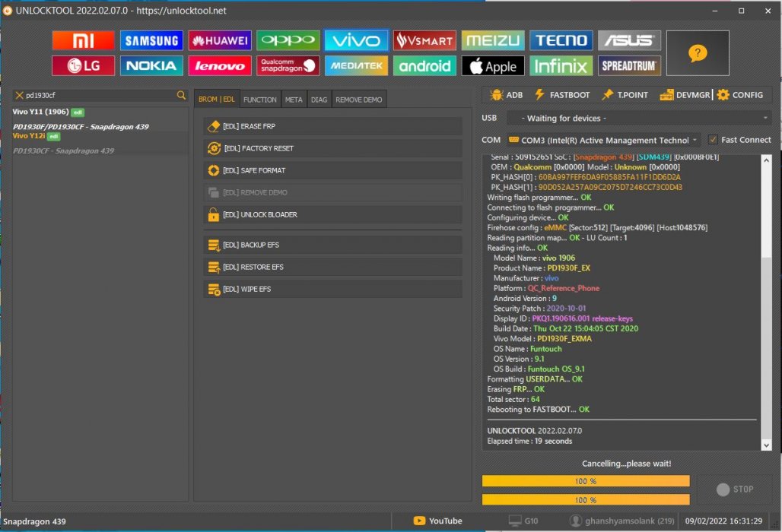Clear the pd1930cf search with X icon

tap(20, 95)
